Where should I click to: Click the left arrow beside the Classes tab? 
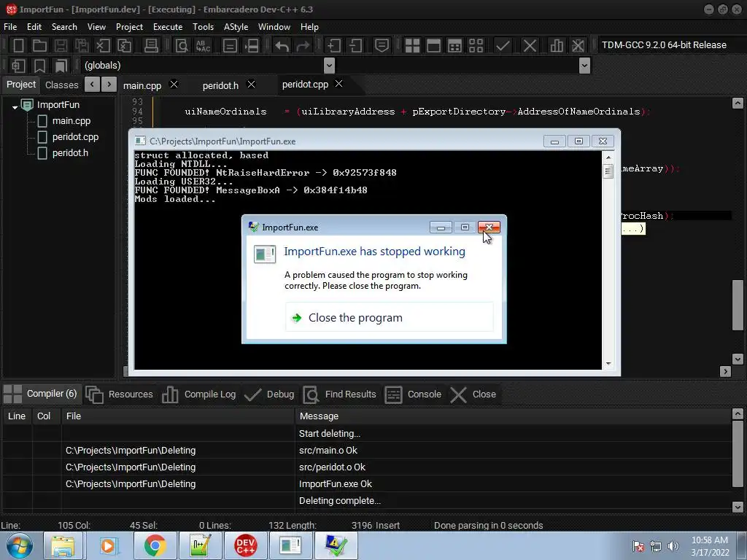tap(92, 85)
